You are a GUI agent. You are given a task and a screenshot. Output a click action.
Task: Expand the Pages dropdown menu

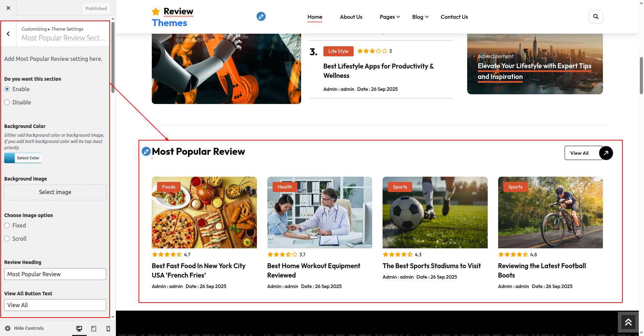pyautogui.click(x=390, y=17)
